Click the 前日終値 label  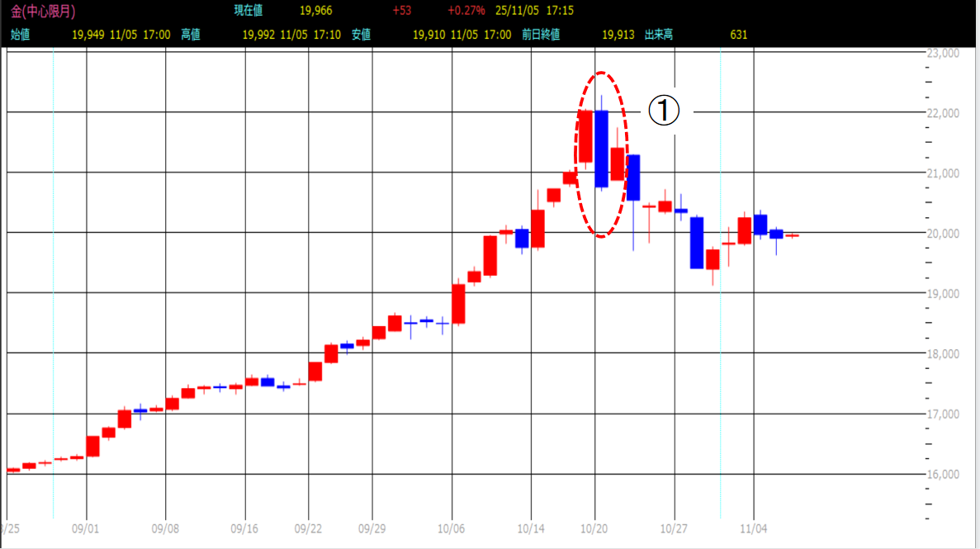tap(542, 35)
